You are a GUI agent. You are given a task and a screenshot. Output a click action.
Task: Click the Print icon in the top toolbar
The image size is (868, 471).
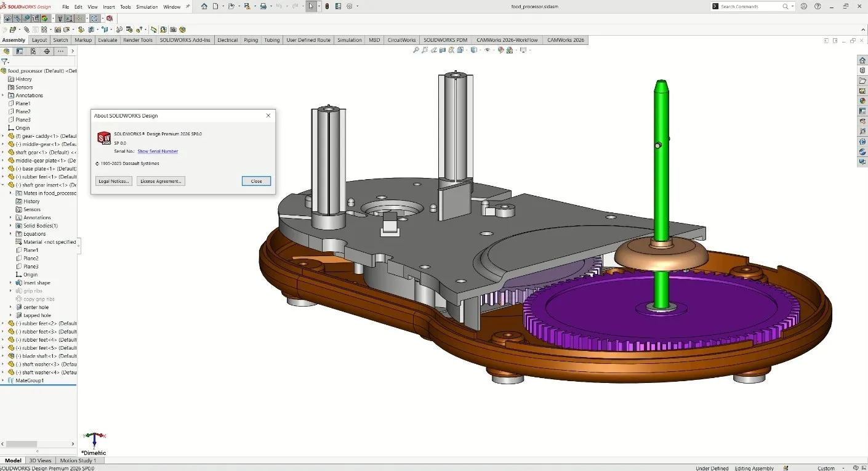coord(263,6)
